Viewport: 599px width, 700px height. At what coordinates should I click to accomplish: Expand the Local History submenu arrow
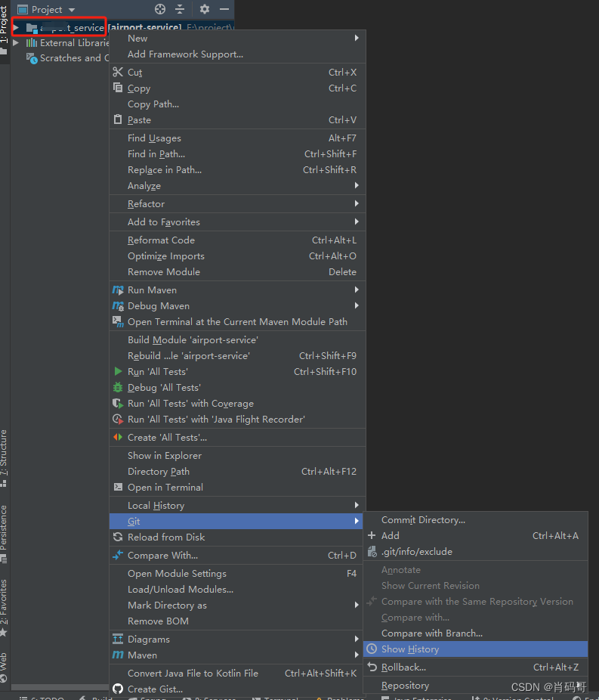click(x=357, y=505)
